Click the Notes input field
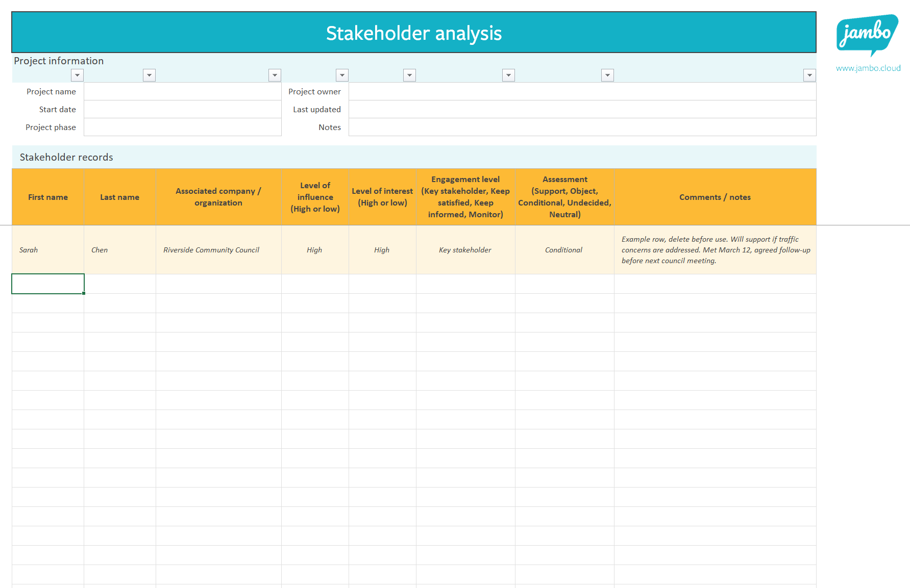 582,127
